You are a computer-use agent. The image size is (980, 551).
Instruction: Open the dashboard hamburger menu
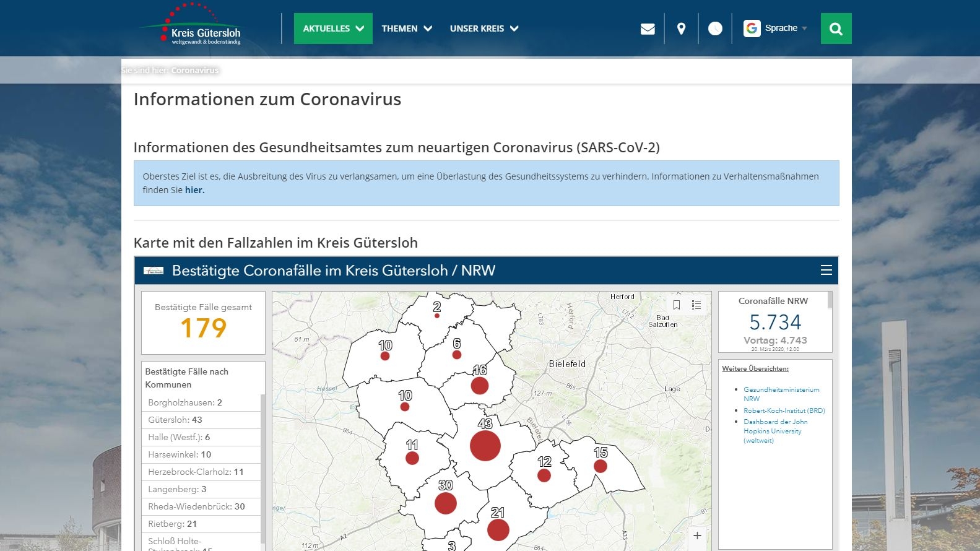(x=826, y=271)
